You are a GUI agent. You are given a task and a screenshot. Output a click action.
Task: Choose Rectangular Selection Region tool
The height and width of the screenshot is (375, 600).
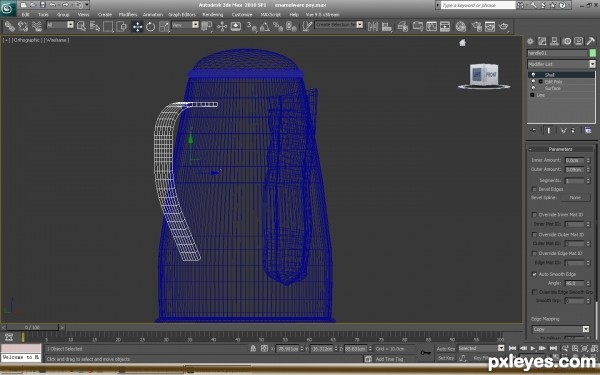coord(108,26)
